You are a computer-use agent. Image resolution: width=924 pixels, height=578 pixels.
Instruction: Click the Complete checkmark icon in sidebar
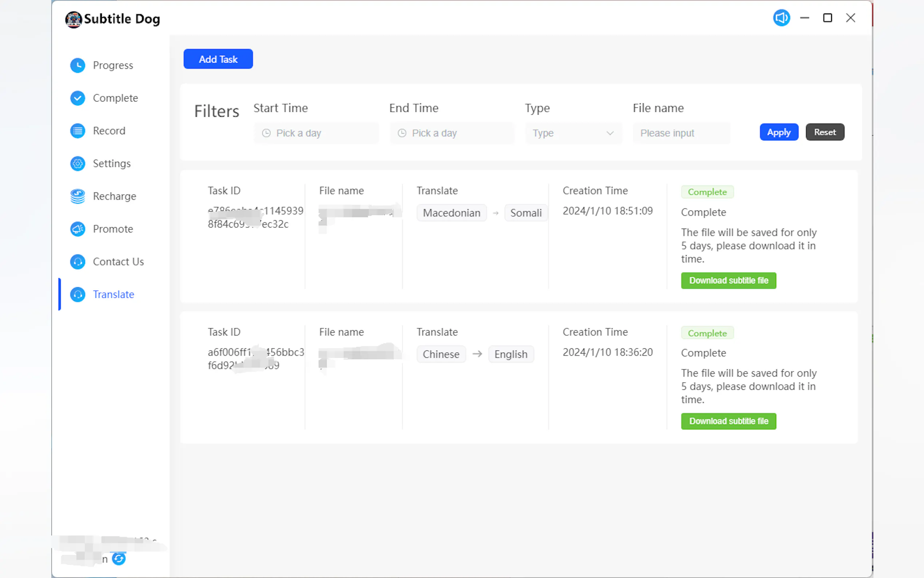[x=77, y=98]
